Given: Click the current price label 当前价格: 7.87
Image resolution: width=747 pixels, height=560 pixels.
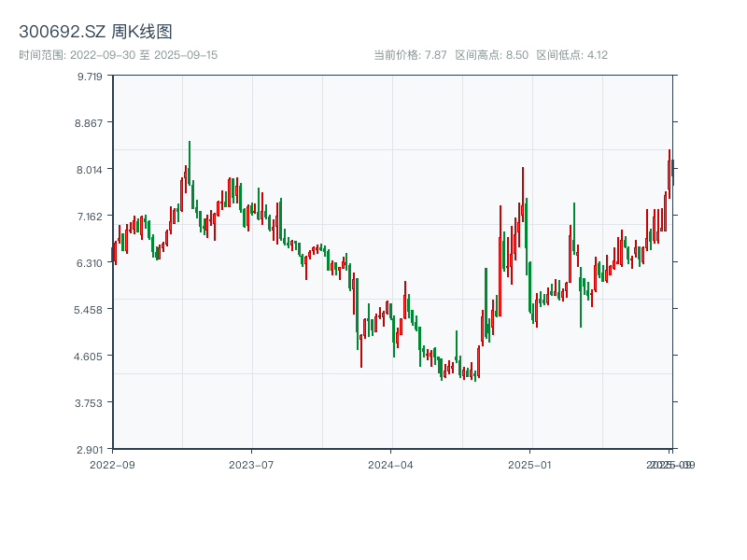Looking at the screenshot, I should (410, 55).
